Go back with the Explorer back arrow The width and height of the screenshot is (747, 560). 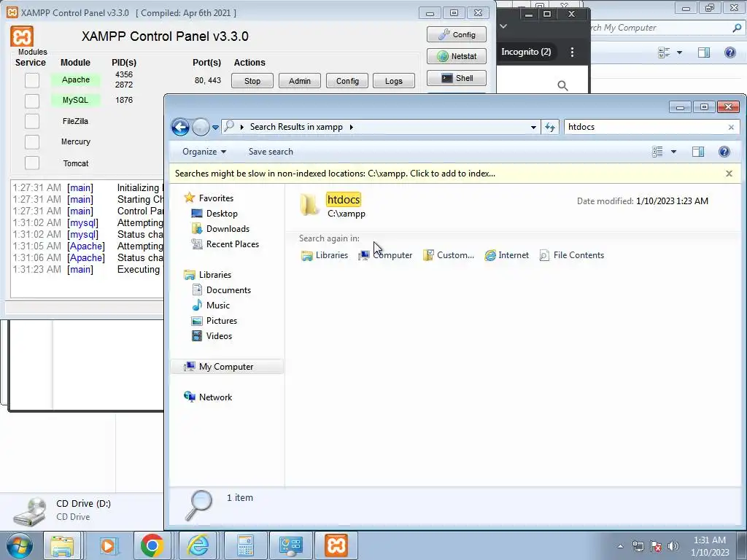click(181, 127)
